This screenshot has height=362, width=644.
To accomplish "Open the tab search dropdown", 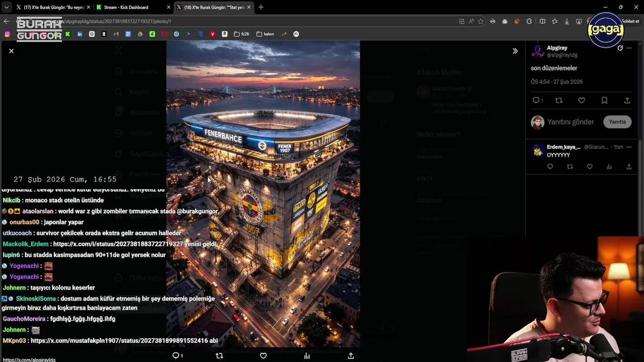I will point(6,7).
